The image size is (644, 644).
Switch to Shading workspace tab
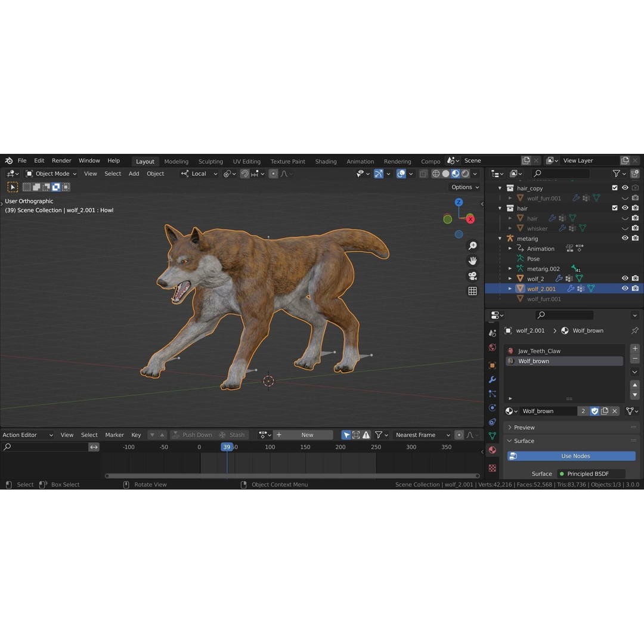326,162
